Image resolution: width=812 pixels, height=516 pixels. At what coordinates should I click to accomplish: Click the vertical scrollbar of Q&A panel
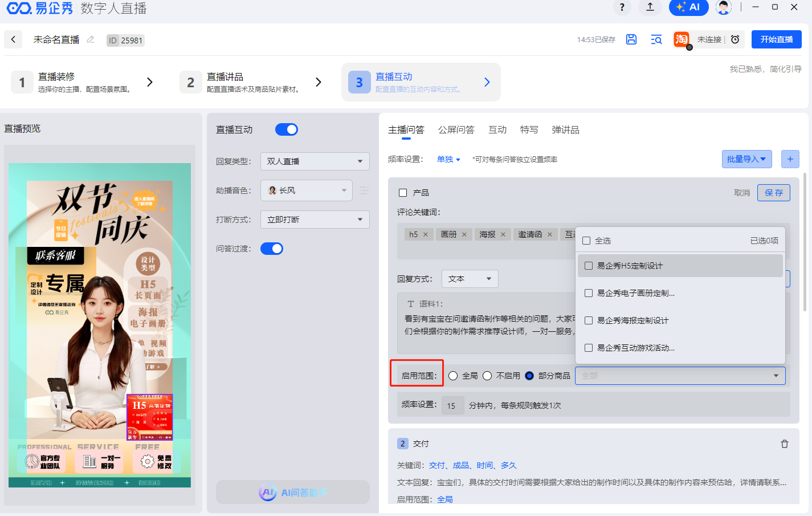click(x=805, y=242)
